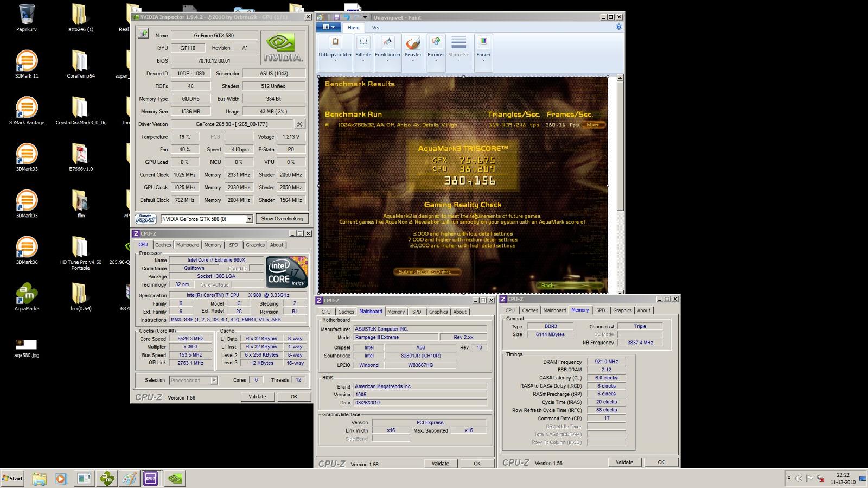Click OK in the memory CPU-Z window

(x=661, y=462)
